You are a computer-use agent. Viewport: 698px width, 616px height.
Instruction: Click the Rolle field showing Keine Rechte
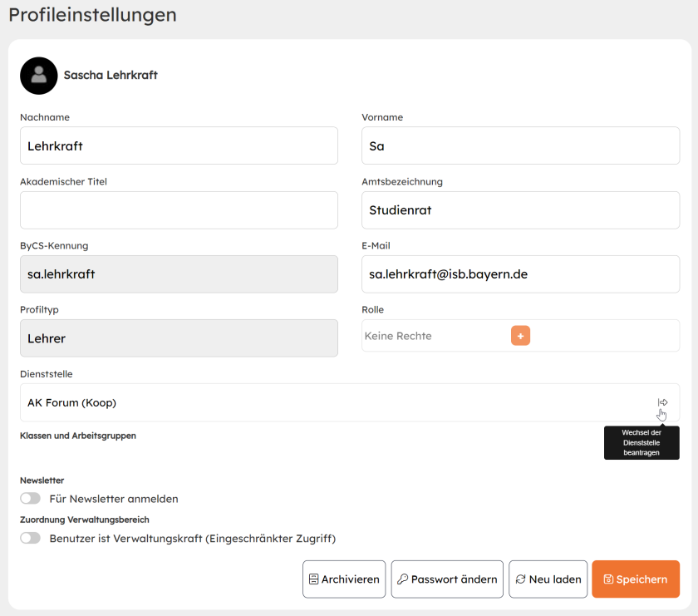[x=432, y=336]
